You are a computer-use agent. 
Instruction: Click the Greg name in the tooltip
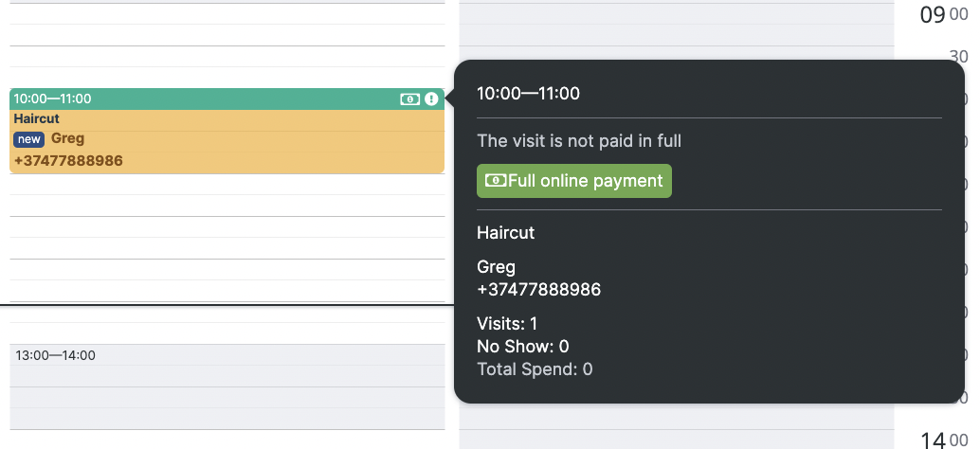[x=497, y=267]
